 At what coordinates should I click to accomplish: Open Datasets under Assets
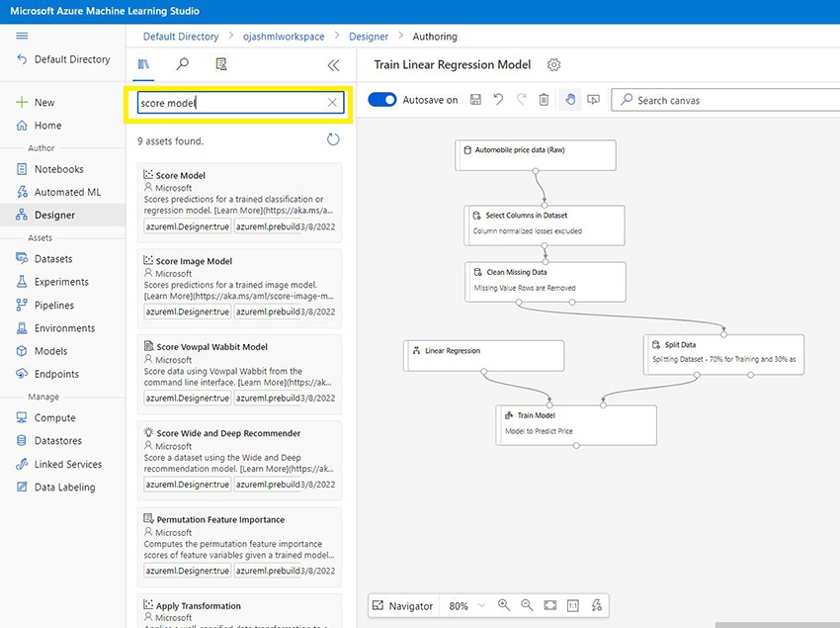point(43,259)
